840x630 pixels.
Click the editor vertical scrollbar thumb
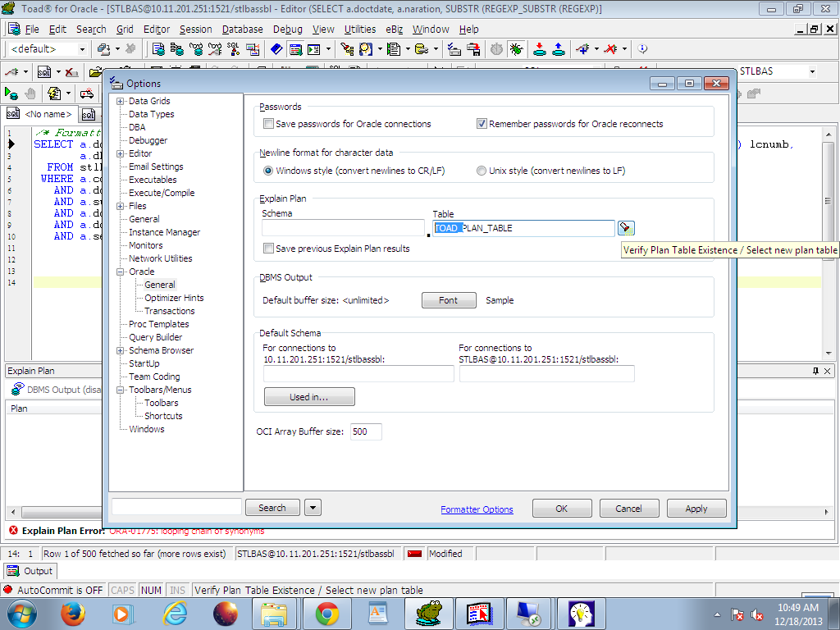[829, 202]
